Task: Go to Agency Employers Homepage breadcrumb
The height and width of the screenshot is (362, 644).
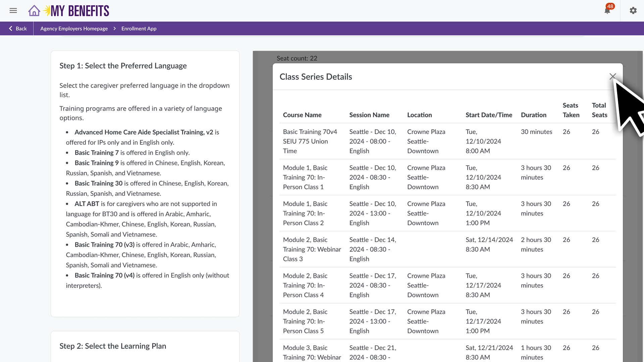Action: click(x=74, y=28)
